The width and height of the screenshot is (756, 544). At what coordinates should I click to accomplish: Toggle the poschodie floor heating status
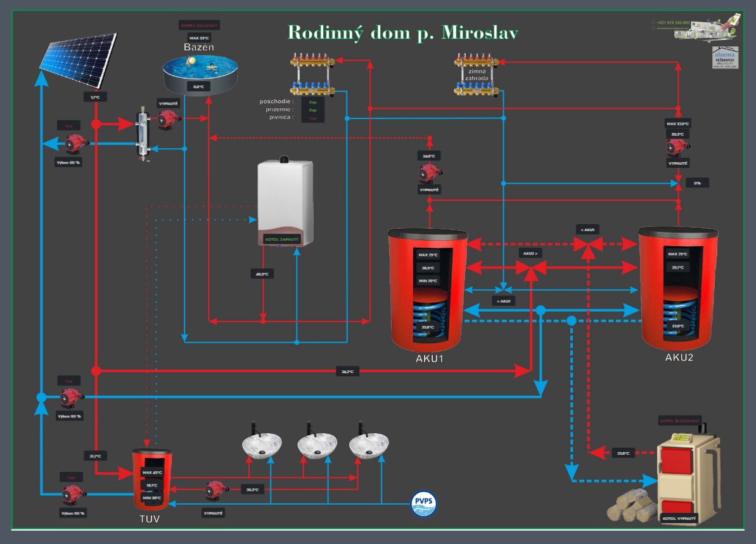click(312, 101)
